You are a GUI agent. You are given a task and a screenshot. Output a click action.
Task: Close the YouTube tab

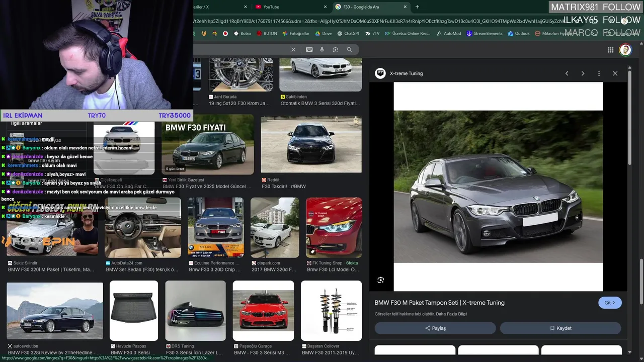coord(326,7)
